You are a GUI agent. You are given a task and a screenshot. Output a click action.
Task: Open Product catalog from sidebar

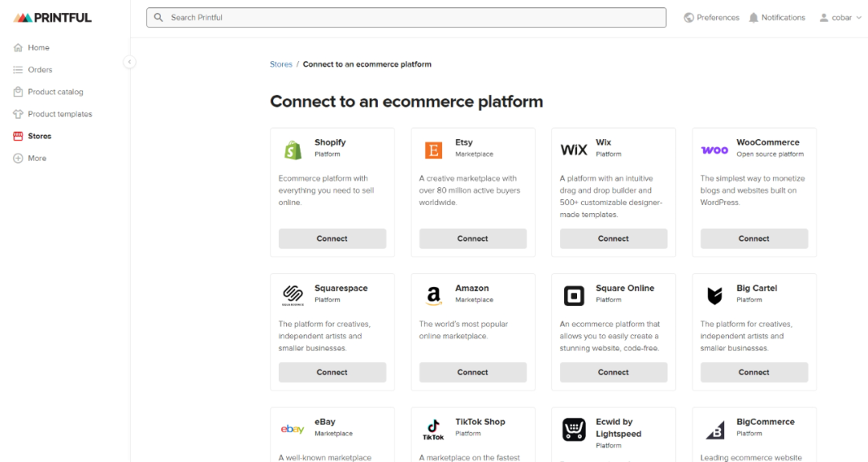55,92
